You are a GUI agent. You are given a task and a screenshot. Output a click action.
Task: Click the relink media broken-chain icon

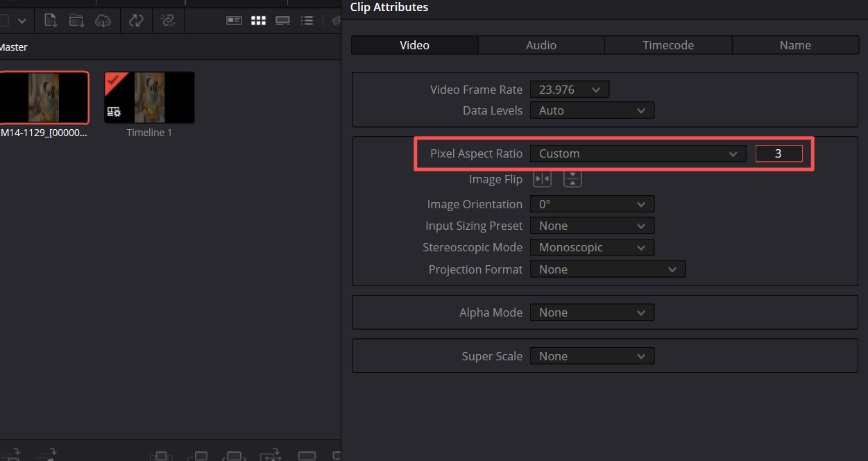(167, 20)
